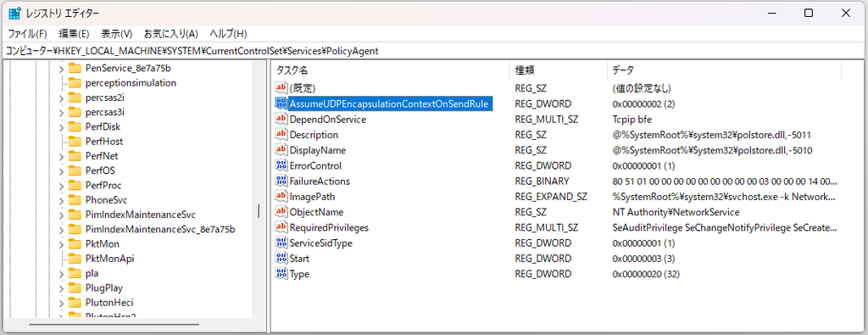Open the 表示(V) menu
This screenshot has width=868, height=335.
(x=117, y=34)
